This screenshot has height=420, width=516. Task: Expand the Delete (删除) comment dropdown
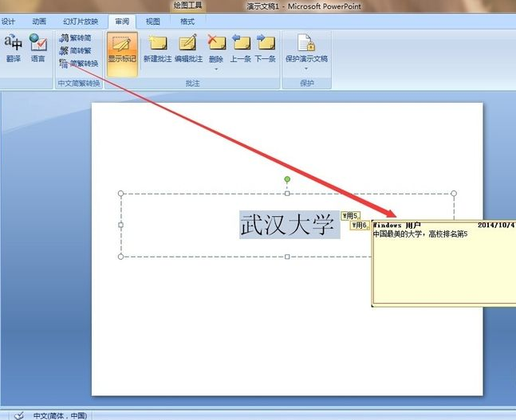[216, 67]
